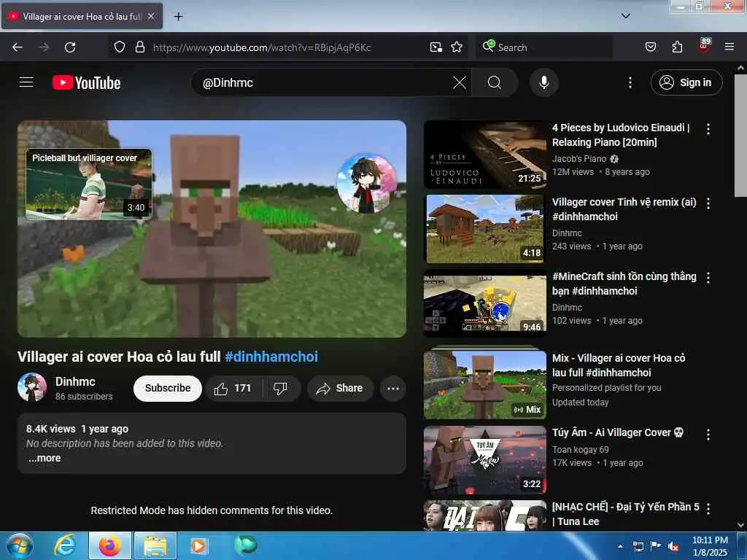Screen dimensions: 747x560
Task: Open the 4 Pieces by Ludovico Einaudi title
Action: pos(621,135)
